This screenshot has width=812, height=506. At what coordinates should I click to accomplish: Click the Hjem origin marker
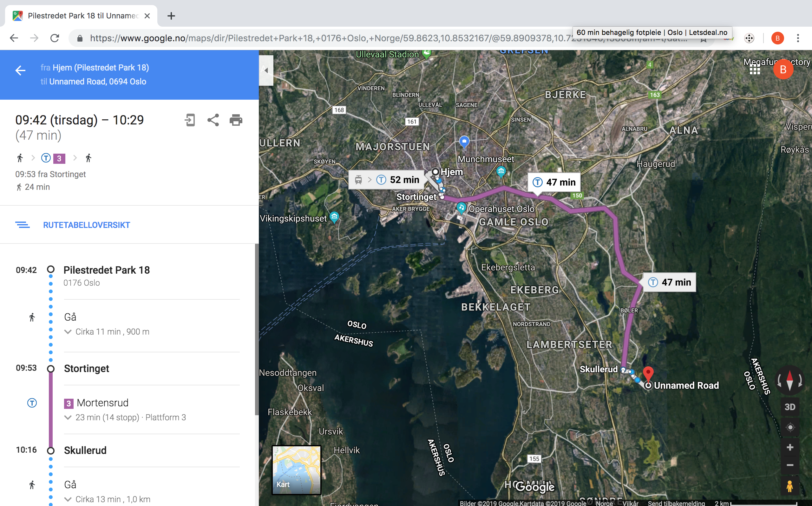click(x=435, y=172)
